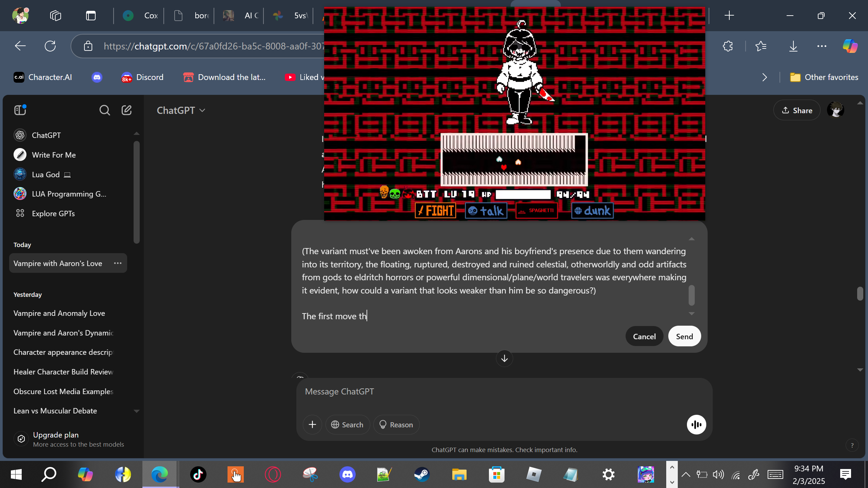The image size is (868, 488).
Task: Toggle the ChatGPT sidebar panel
Action: point(20,110)
